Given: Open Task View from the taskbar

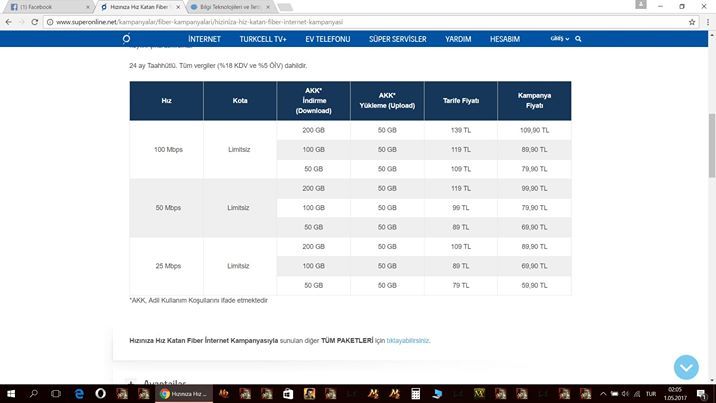Looking at the screenshot, I should pos(56,393).
